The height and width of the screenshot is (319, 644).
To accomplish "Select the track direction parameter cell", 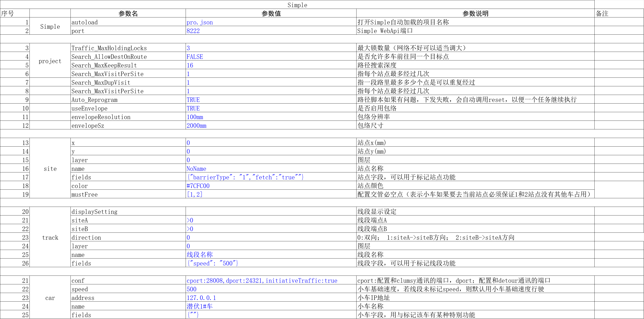I will [86, 237].
